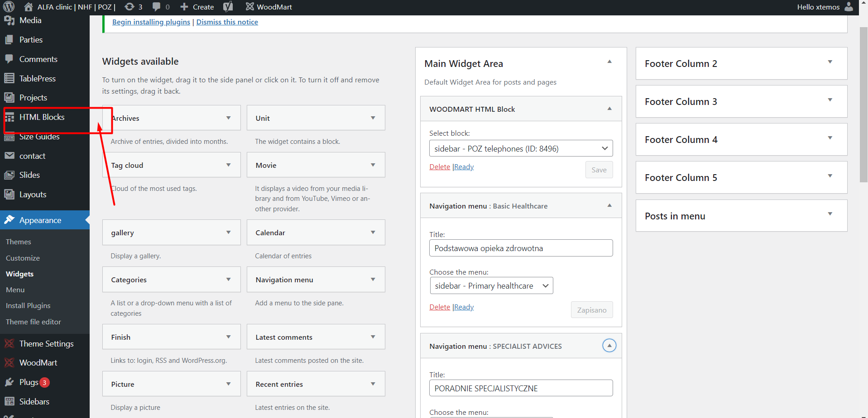Click the HTML Blocks grid icon

[x=9, y=117]
